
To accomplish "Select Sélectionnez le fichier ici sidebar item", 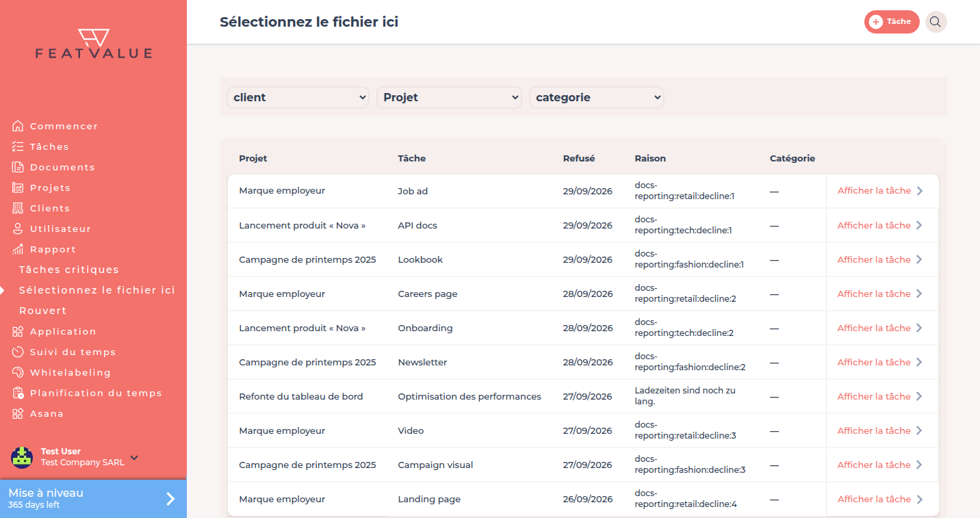I will tap(97, 290).
